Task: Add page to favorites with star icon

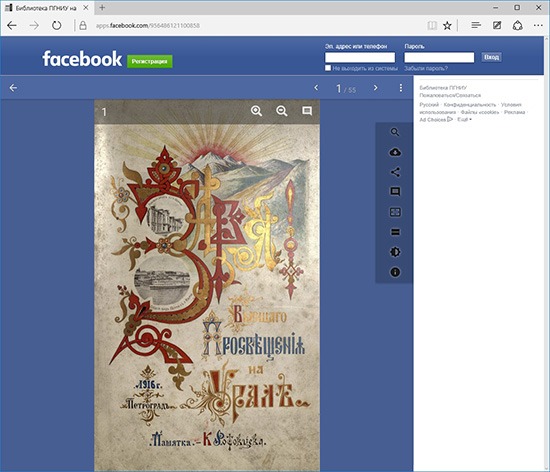Action: [447, 25]
